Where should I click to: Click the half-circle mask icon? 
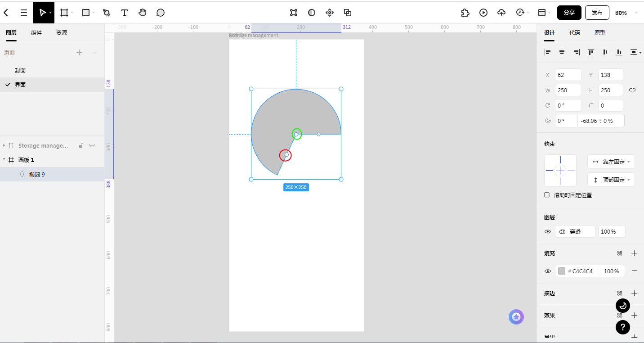pos(312,13)
